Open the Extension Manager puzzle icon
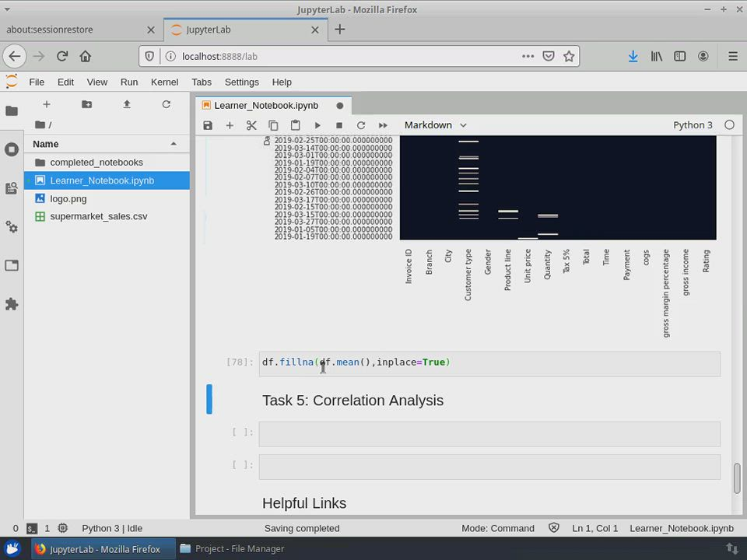 pos(12,304)
